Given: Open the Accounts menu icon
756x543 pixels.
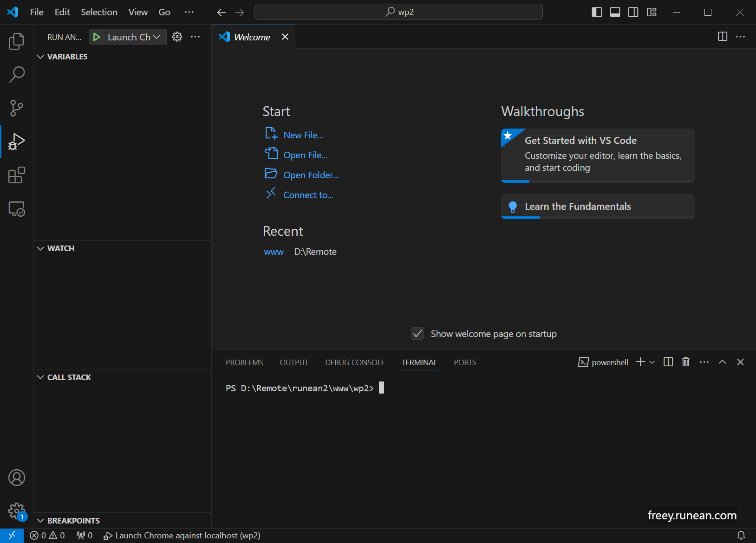Looking at the screenshot, I should pos(17,478).
